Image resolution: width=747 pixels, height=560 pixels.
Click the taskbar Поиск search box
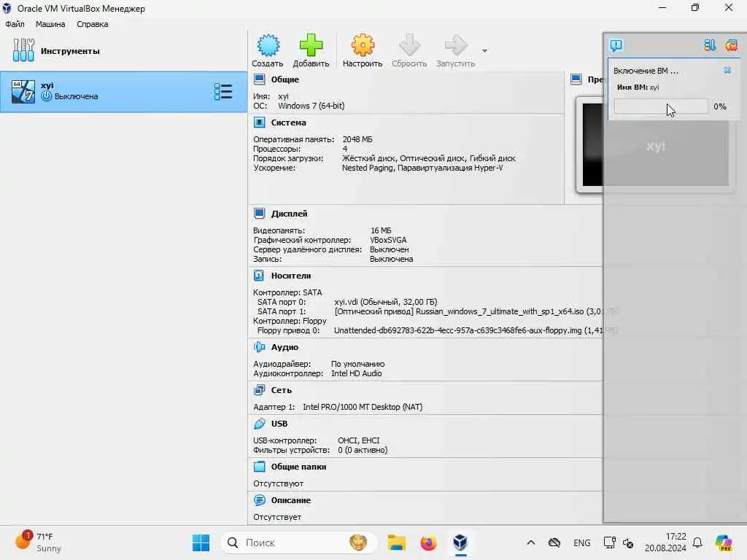(298, 542)
